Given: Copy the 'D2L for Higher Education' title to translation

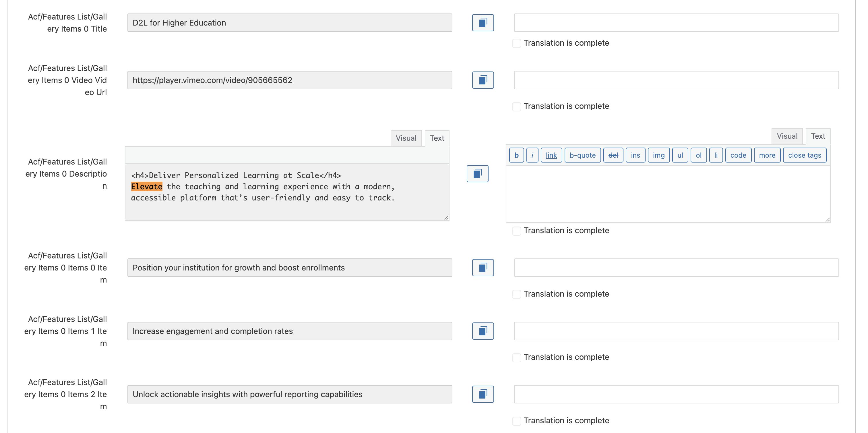Looking at the screenshot, I should (483, 23).
